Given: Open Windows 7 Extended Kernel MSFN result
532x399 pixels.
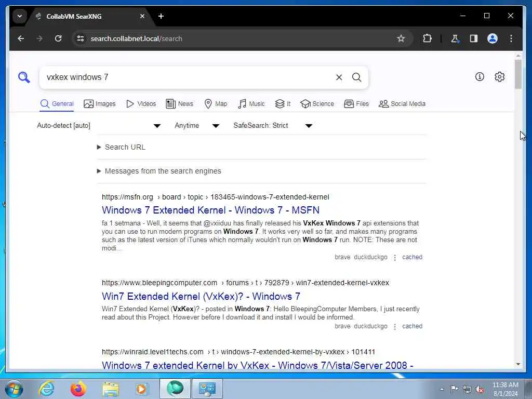Looking at the screenshot, I should point(210,210).
